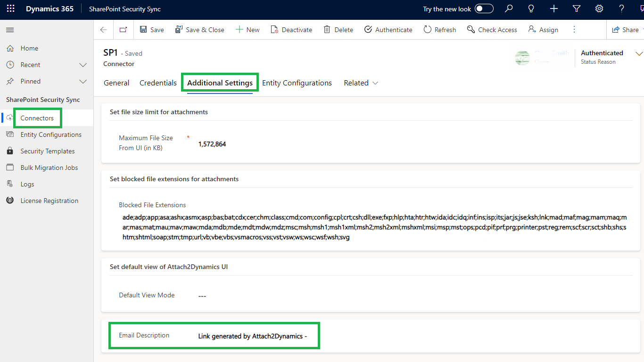Expand the Recent section chevron

[83, 65]
